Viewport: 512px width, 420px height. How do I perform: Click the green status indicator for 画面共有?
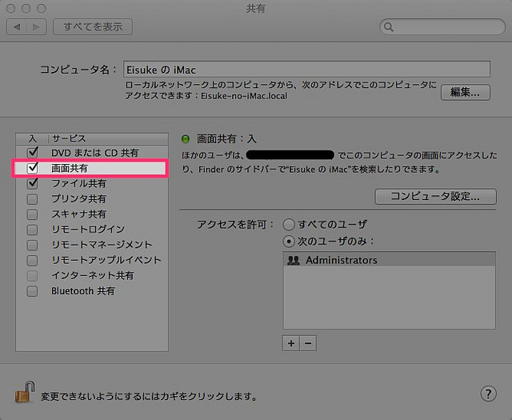click(x=186, y=139)
